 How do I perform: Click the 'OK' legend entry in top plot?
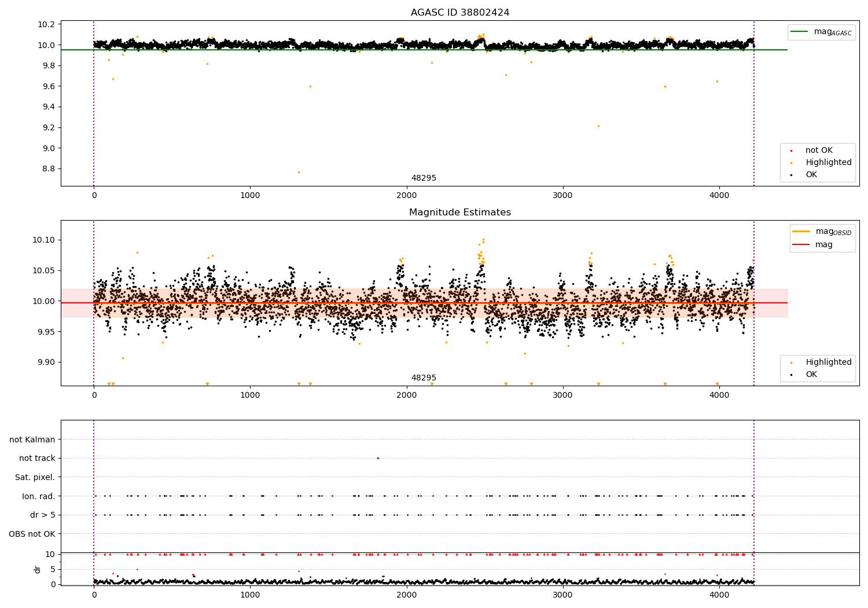(x=811, y=175)
